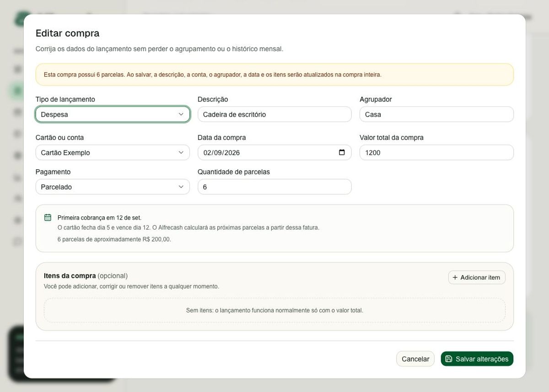The height and width of the screenshot is (392, 549).
Task: Click the Agrupador field containing Casa
Action: point(436,114)
